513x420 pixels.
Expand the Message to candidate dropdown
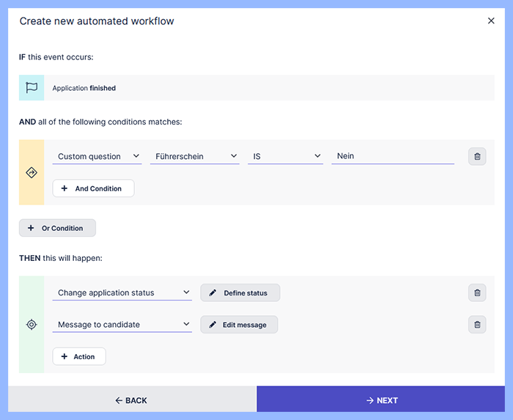click(x=122, y=325)
